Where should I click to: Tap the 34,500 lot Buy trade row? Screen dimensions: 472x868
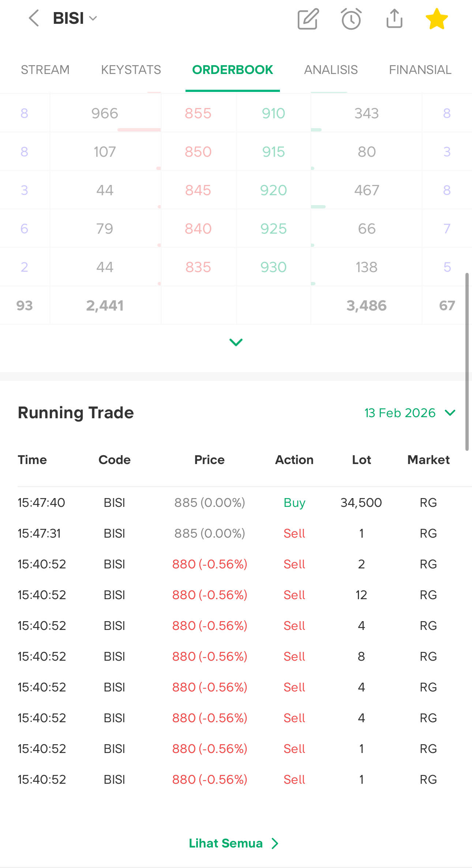pos(236,502)
